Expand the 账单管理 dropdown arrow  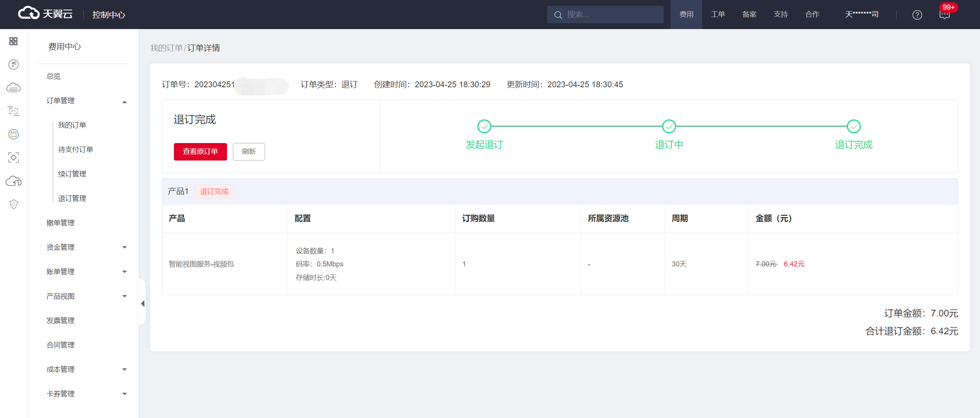coord(125,272)
